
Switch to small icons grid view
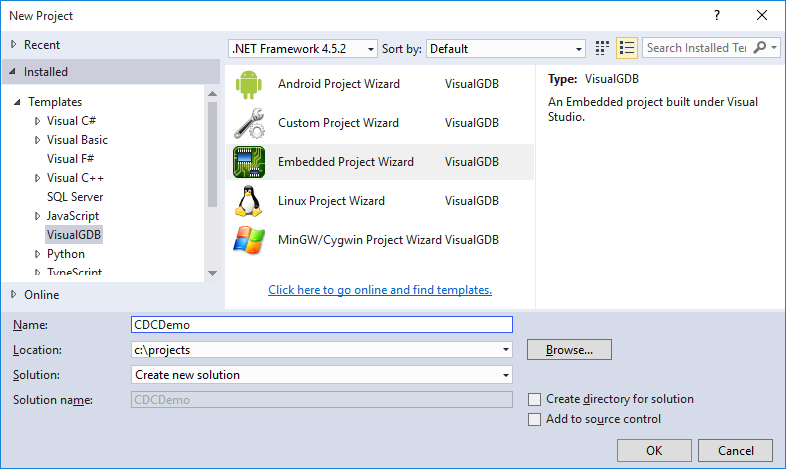(602, 48)
